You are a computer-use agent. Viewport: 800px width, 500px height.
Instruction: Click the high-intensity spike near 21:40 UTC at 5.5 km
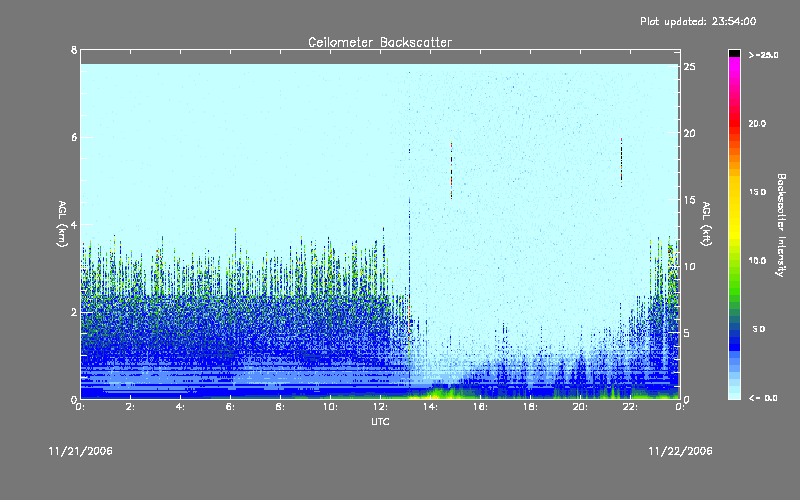click(x=621, y=162)
